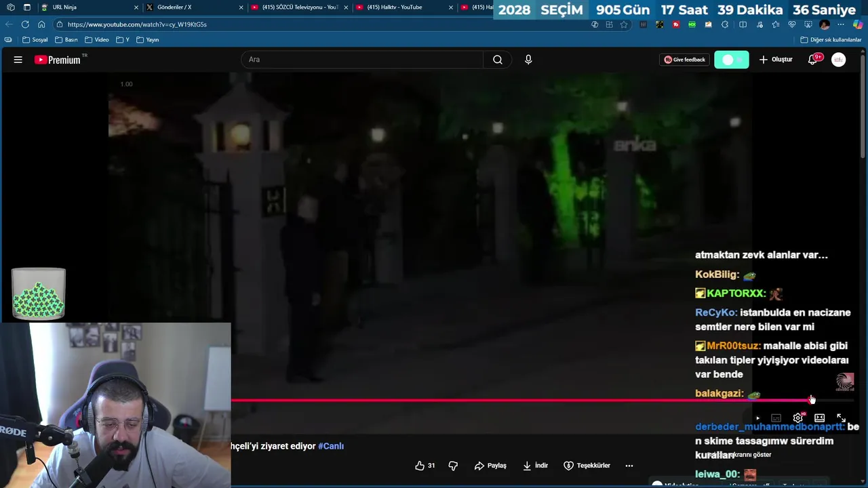The width and height of the screenshot is (868, 488).
Task: Bookmark this page with star icon
Action: pos(624,24)
